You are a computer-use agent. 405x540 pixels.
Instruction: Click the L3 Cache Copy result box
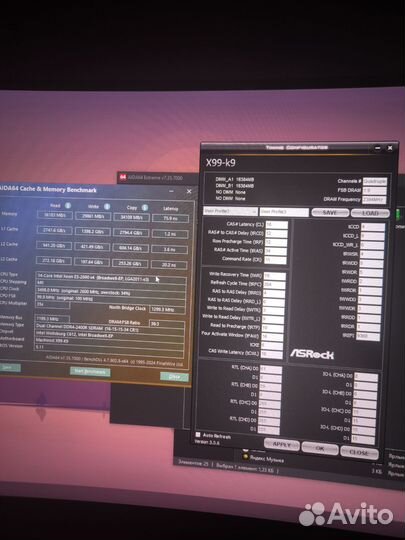[x=130, y=264]
